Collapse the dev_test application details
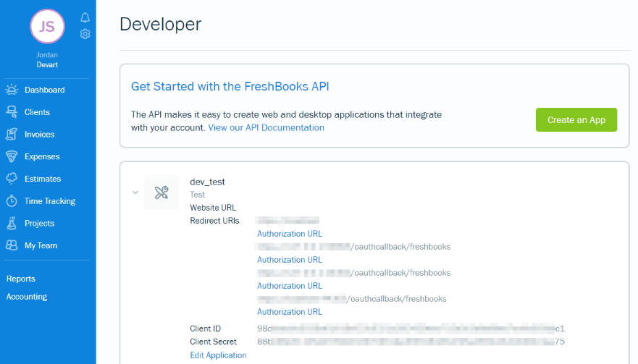 135,192
